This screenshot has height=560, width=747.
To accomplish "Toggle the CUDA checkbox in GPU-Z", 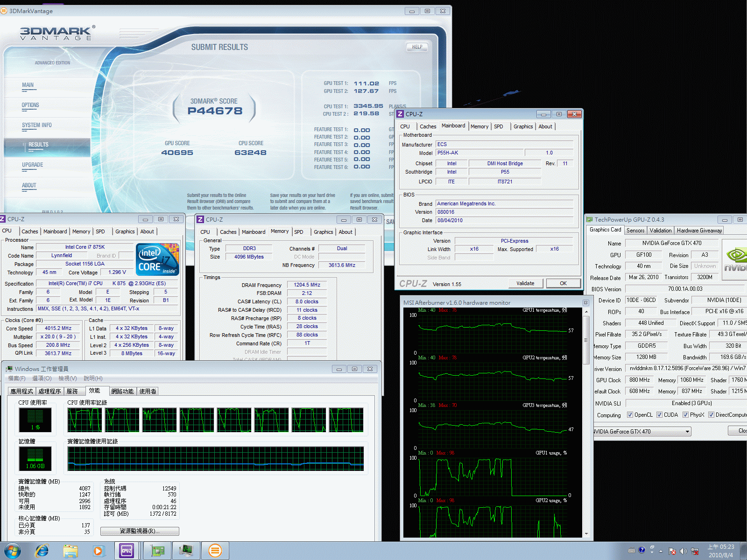I will pos(659,415).
